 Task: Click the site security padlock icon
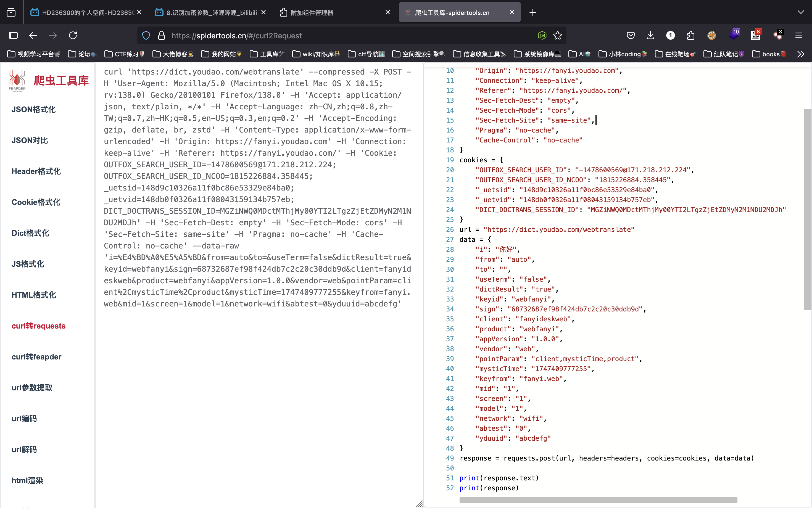(x=161, y=35)
